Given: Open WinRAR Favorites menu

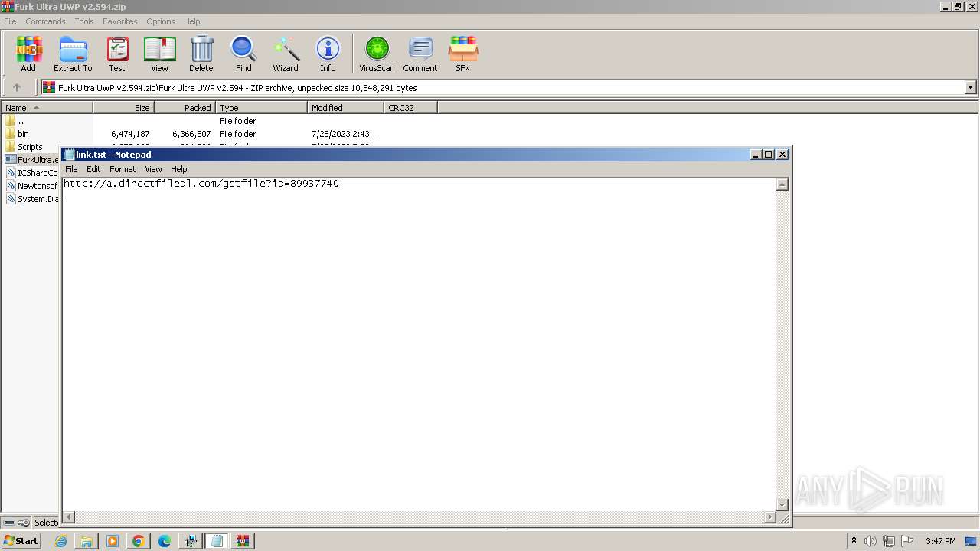Looking at the screenshot, I should [120, 21].
